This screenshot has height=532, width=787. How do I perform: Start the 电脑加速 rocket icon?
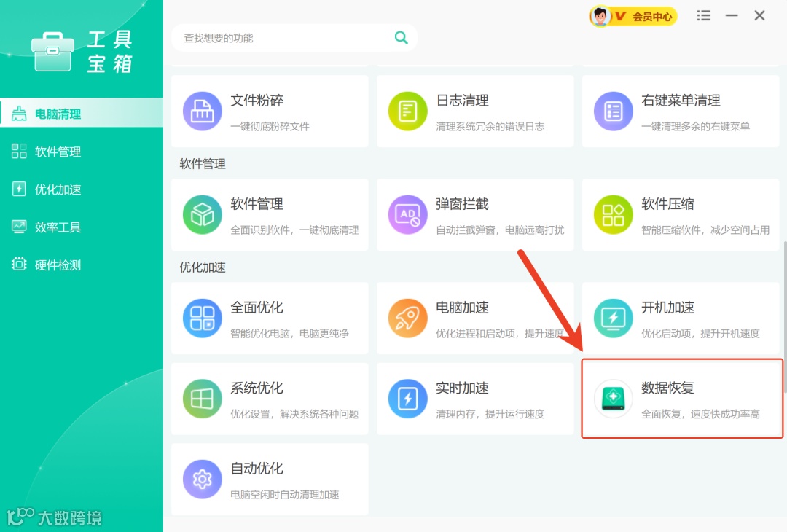[x=407, y=318]
